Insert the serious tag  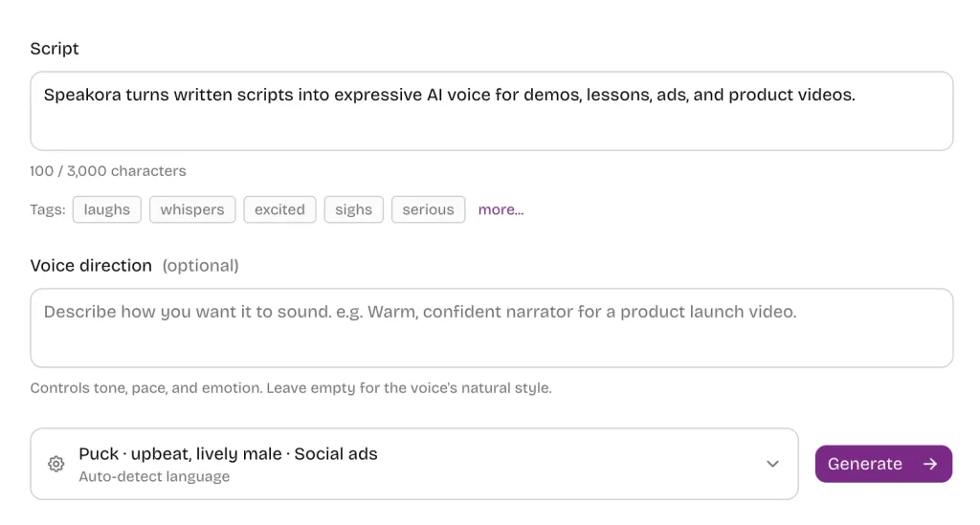[428, 209]
